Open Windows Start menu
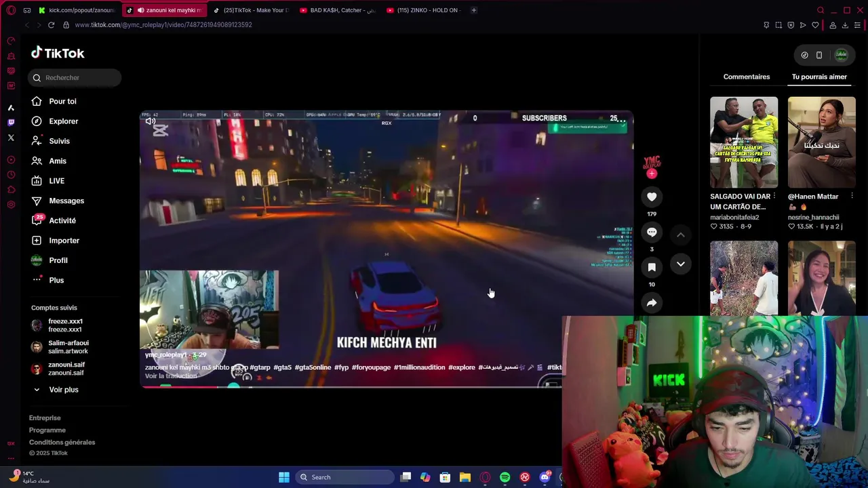 [x=284, y=477]
